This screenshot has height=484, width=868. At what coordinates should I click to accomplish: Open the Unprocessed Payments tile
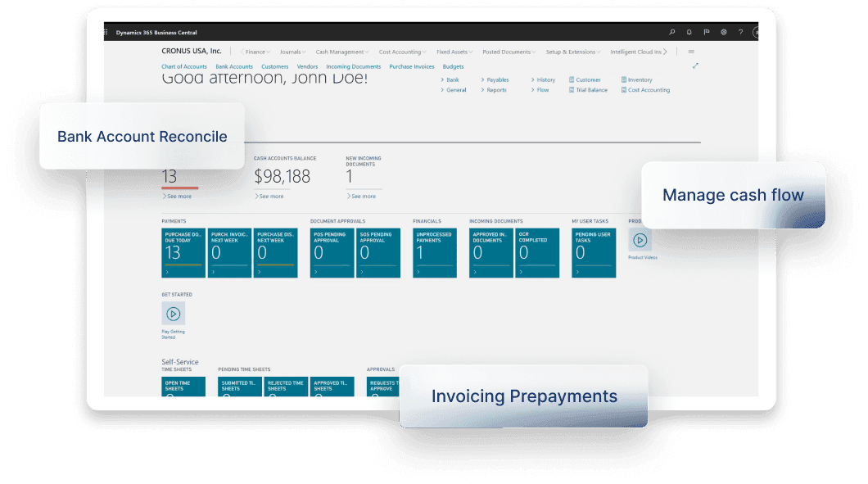tap(434, 252)
